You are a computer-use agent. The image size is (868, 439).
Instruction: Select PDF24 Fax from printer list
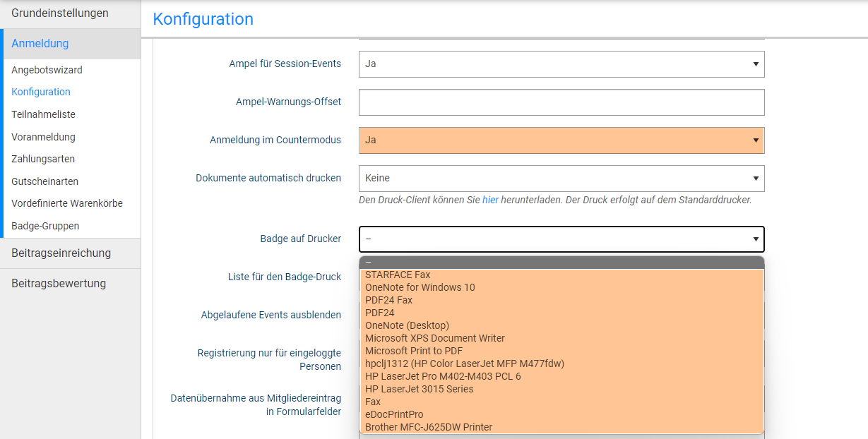click(x=388, y=300)
